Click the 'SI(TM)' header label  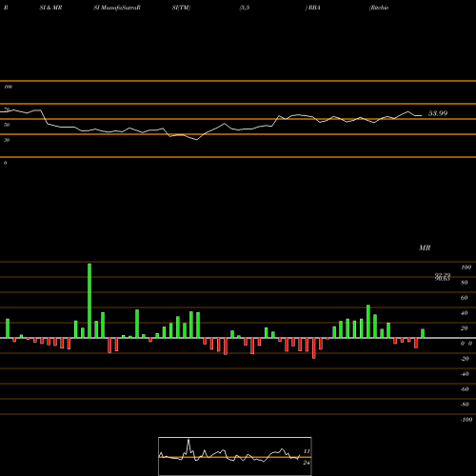[x=181, y=8]
